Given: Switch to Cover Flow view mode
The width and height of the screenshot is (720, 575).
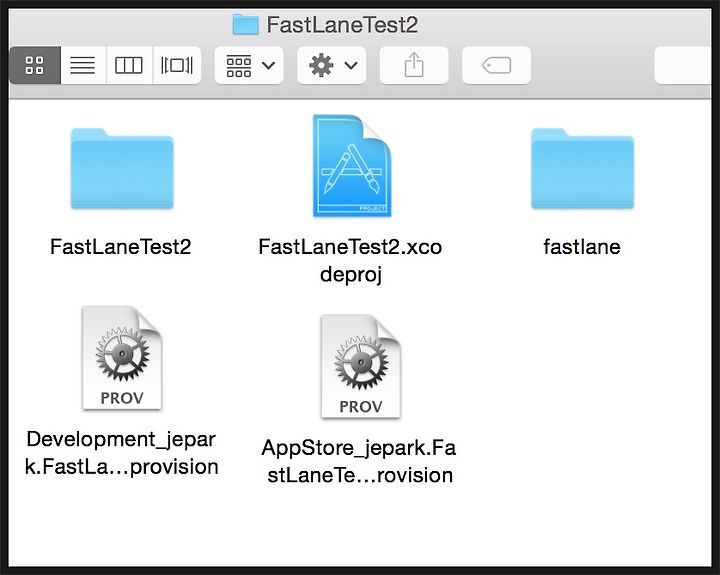Looking at the screenshot, I should click(x=177, y=65).
